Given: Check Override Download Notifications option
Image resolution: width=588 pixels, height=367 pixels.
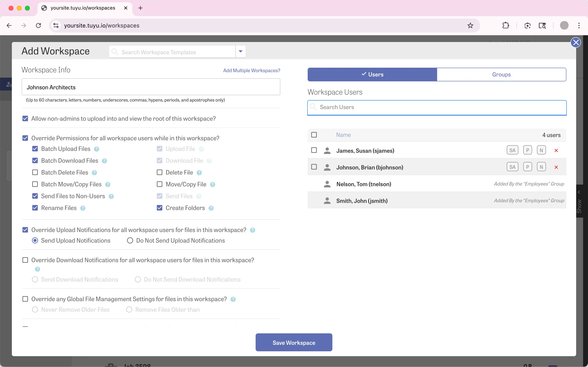Looking at the screenshot, I should coord(25,260).
